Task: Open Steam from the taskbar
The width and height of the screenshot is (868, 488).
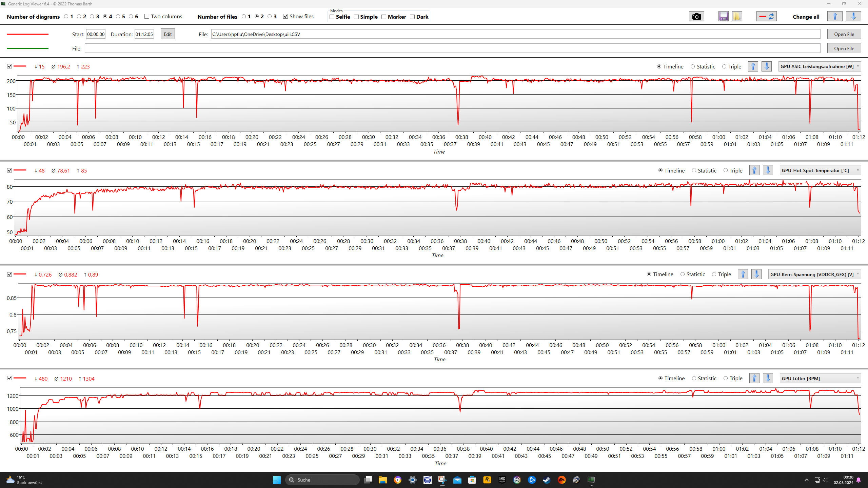Action: (x=547, y=480)
